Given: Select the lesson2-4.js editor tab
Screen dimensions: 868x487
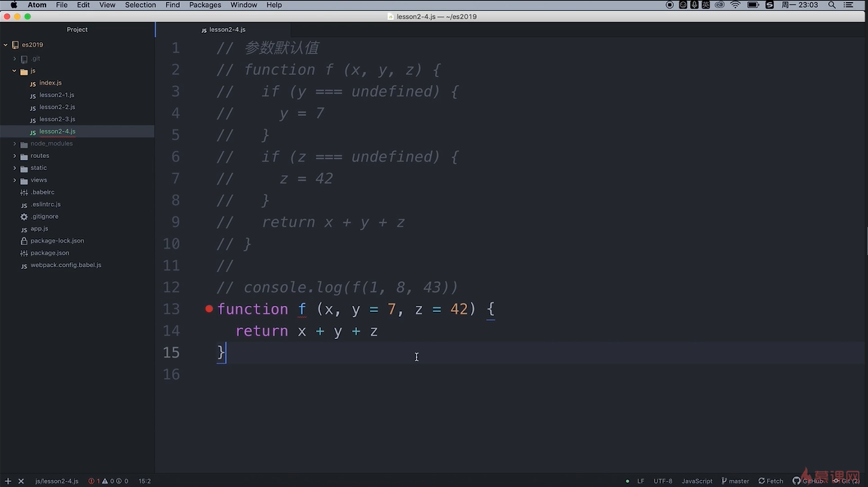Looking at the screenshot, I should 223,30.
